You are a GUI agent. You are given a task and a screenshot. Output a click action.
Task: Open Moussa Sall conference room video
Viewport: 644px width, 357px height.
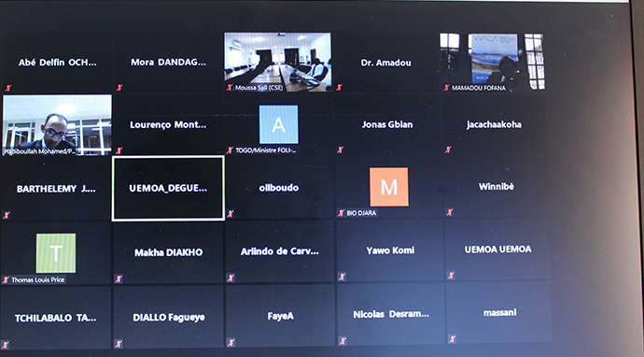[x=277, y=62]
